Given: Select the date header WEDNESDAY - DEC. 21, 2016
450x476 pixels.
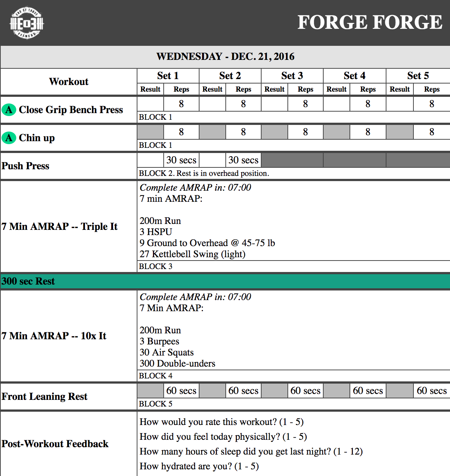Looking at the screenshot, I should [x=225, y=57].
